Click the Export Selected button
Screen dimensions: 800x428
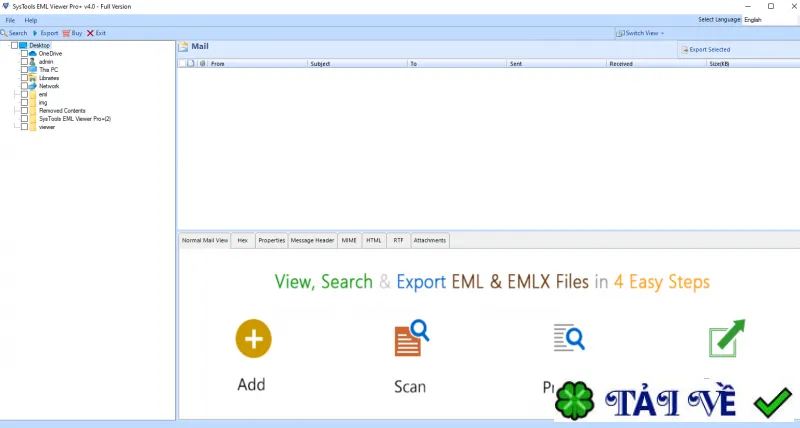point(706,49)
